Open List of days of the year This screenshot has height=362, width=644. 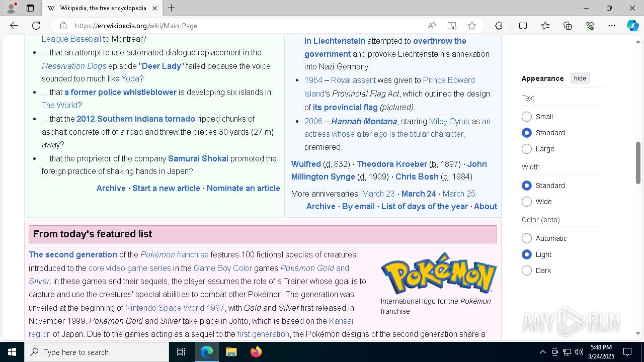(425, 206)
